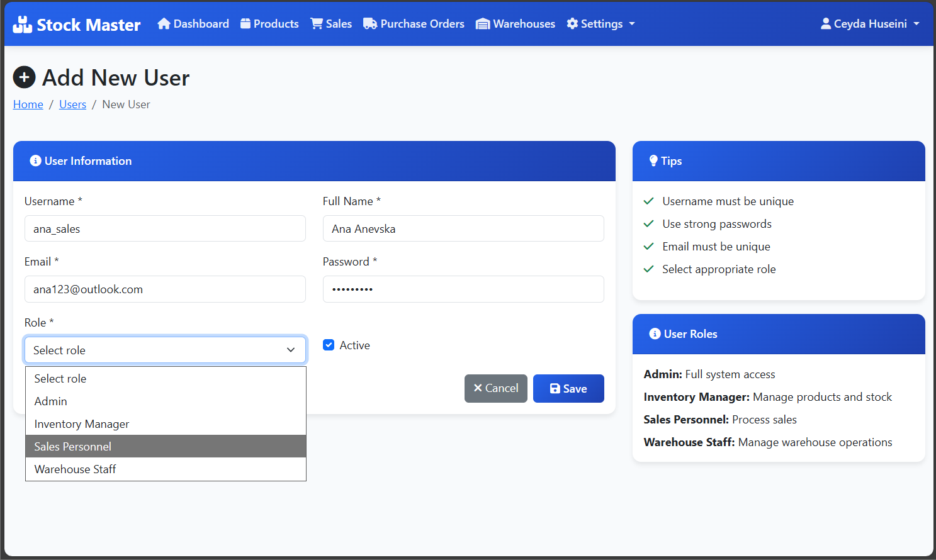Pick Inventory Manager in role options
Image resolution: width=936 pixels, height=560 pixels.
coord(165,424)
